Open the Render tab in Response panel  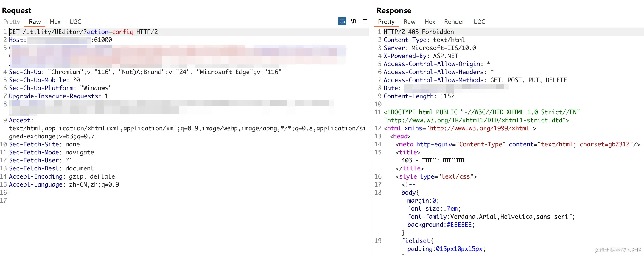click(x=454, y=22)
